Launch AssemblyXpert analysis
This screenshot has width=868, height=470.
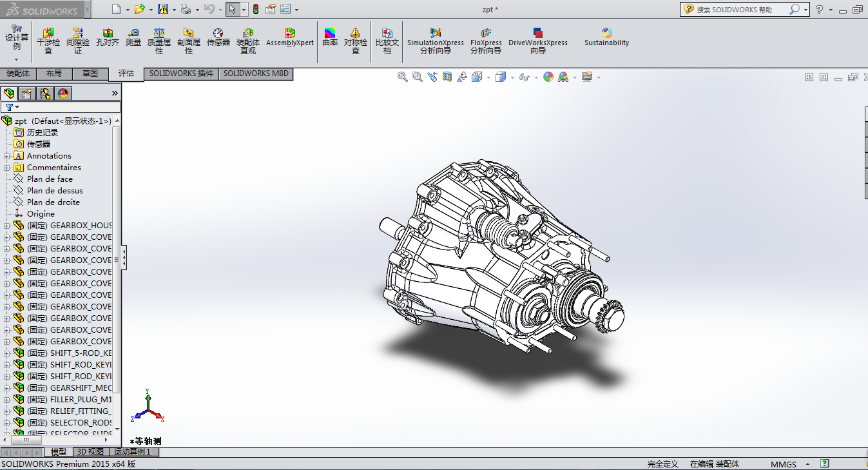click(290, 37)
